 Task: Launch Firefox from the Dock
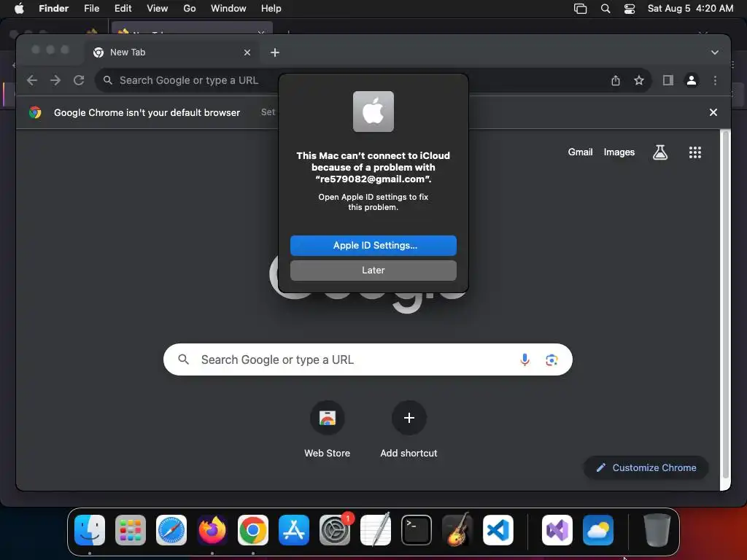[x=212, y=530]
